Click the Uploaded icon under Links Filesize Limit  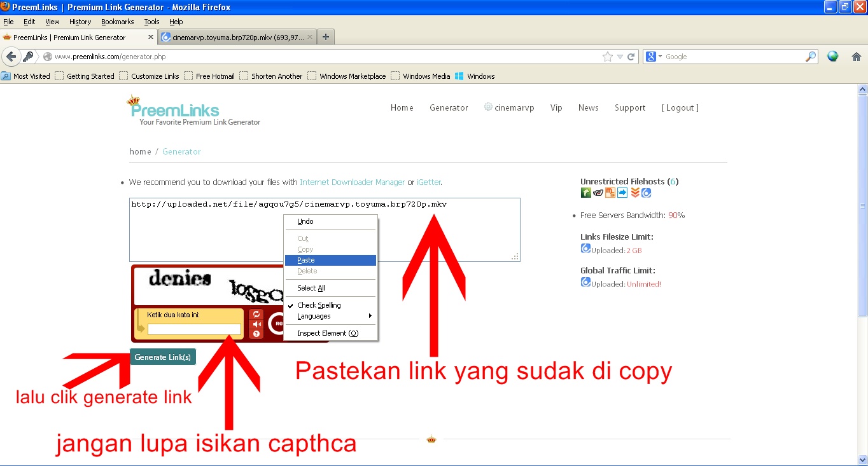tap(585, 249)
